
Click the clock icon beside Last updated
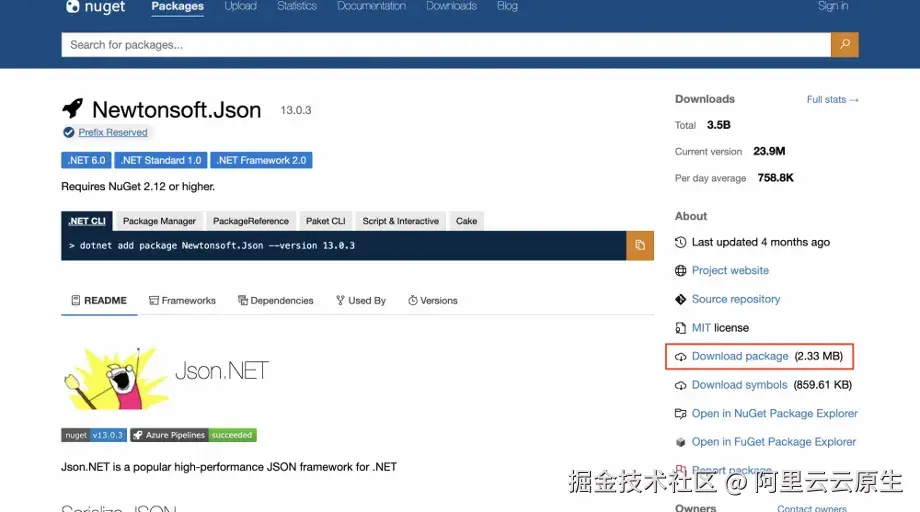tap(680, 242)
